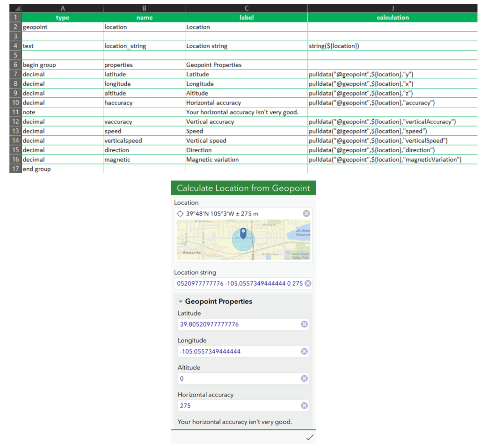Clear the Horizontal accuracy value
The height and width of the screenshot is (446, 504).
coord(304,405)
